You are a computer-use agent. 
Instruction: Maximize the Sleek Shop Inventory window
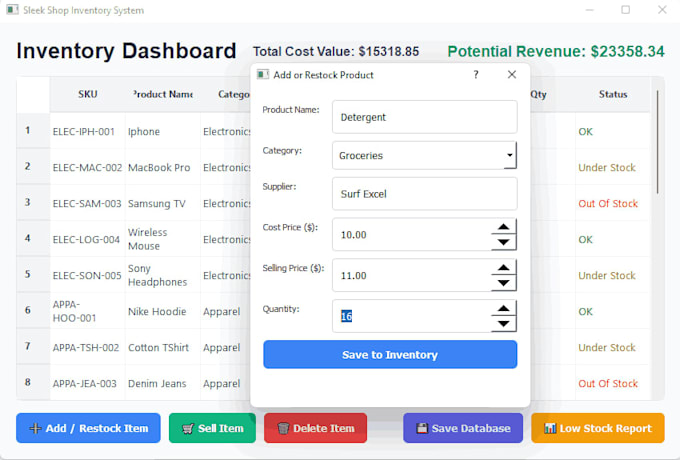625,10
